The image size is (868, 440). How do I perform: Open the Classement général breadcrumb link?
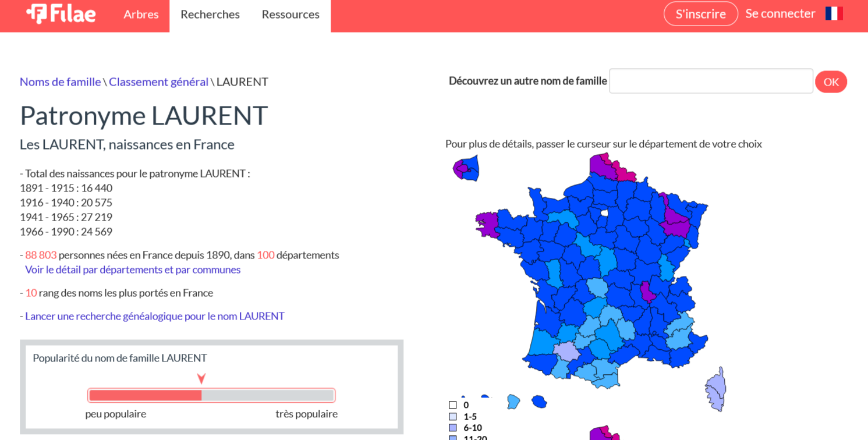click(159, 81)
